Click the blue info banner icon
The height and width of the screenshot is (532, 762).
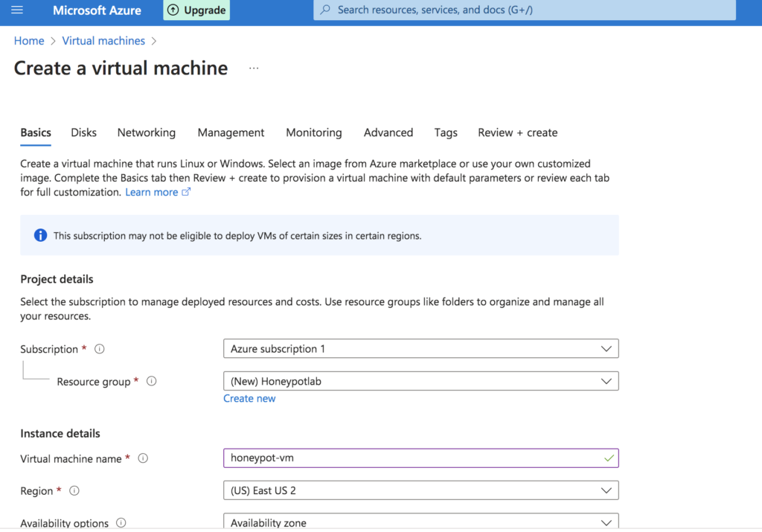coord(40,236)
